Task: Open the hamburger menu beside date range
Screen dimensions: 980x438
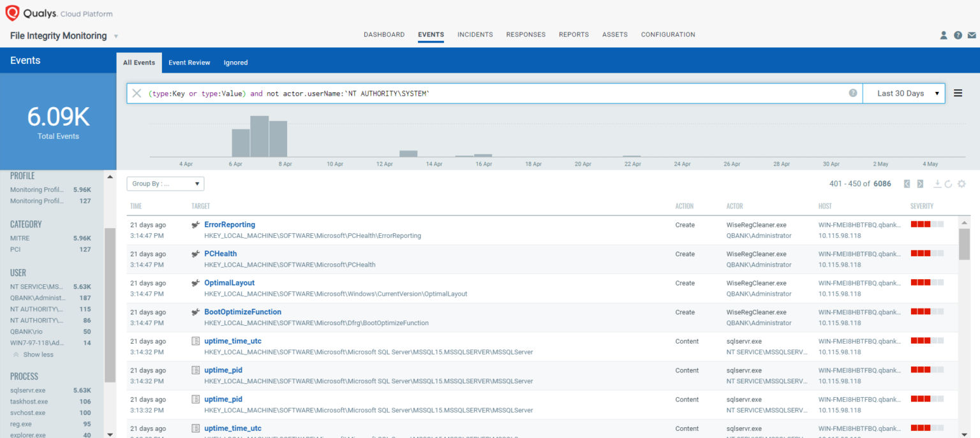Action: pos(958,92)
